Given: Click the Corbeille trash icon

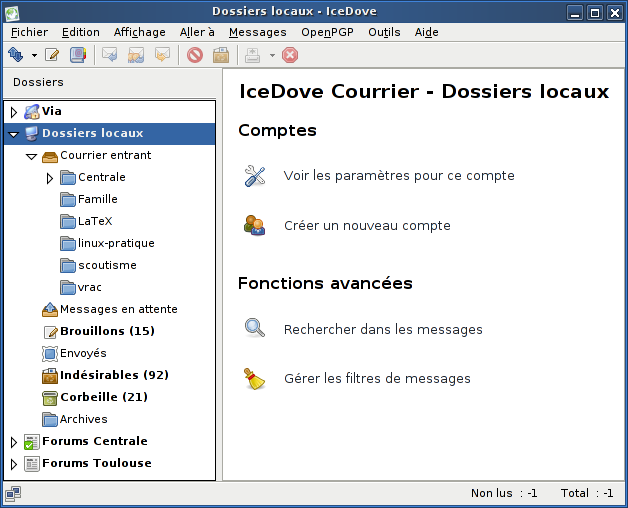Looking at the screenshot, I should tap(50, 397).
